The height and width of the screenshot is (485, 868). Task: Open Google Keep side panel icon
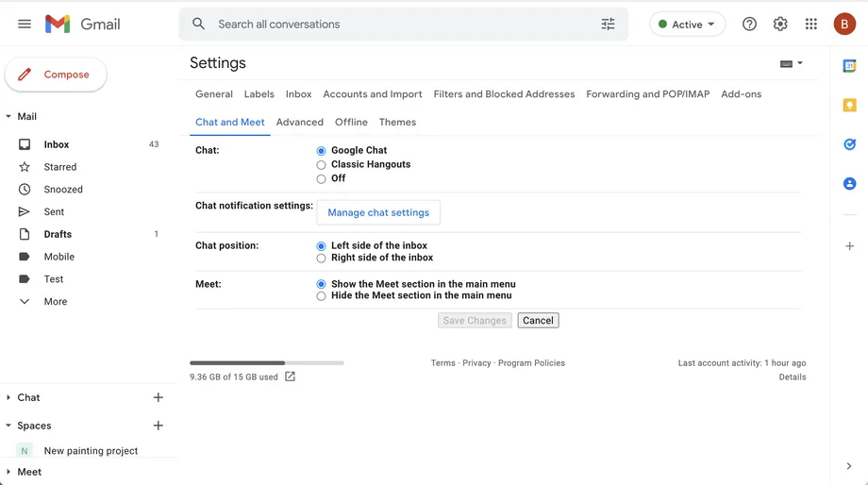coord(849,105)
